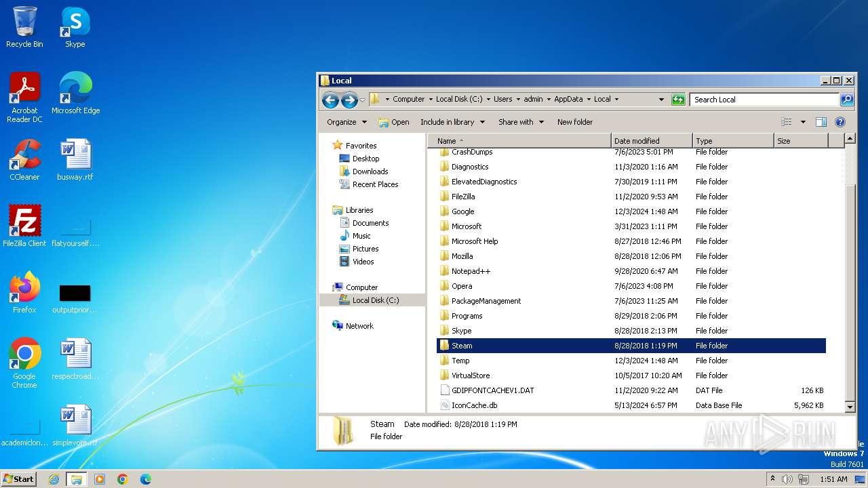Select Recent Places under Favorites
Image resolution: width=868 pixels, height=488 pixels.
[375, 184]
